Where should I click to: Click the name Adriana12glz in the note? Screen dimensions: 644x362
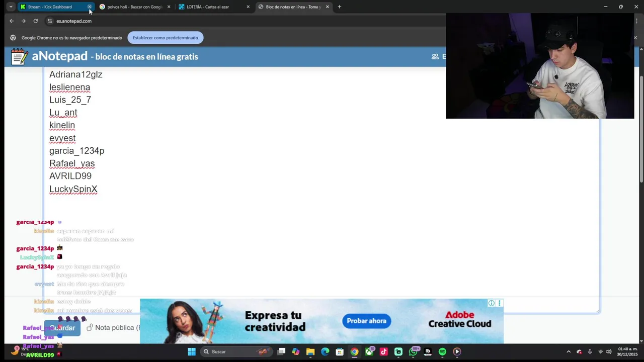(76, 74)
